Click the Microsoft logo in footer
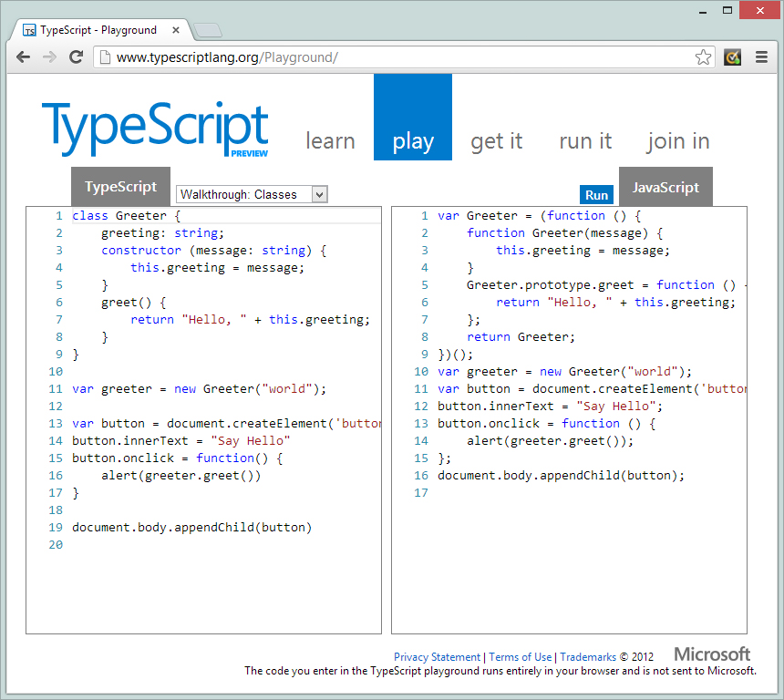Screen dimensions: 784x700 point(712,654)
